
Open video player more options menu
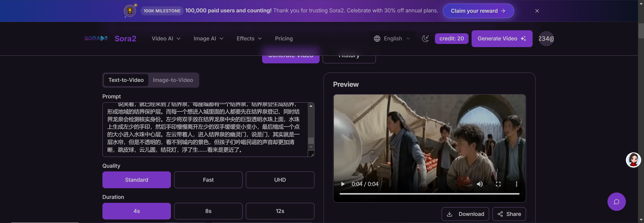click(x=516, y=184)
